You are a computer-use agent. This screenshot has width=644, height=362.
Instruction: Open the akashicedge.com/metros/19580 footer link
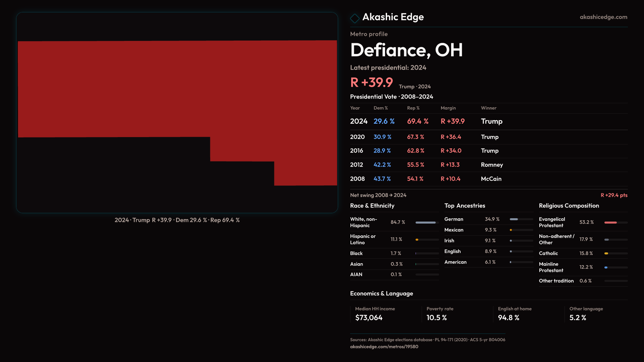pos(384,347)
